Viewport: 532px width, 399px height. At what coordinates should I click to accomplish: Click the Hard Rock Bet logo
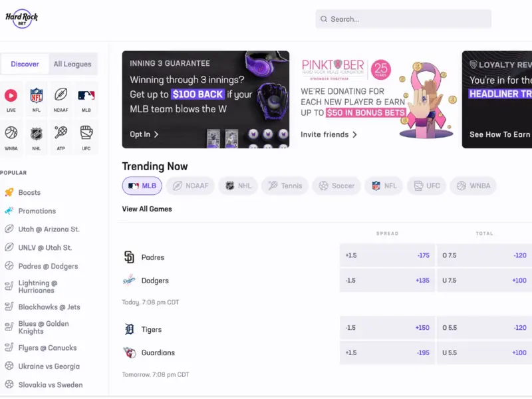22,19
